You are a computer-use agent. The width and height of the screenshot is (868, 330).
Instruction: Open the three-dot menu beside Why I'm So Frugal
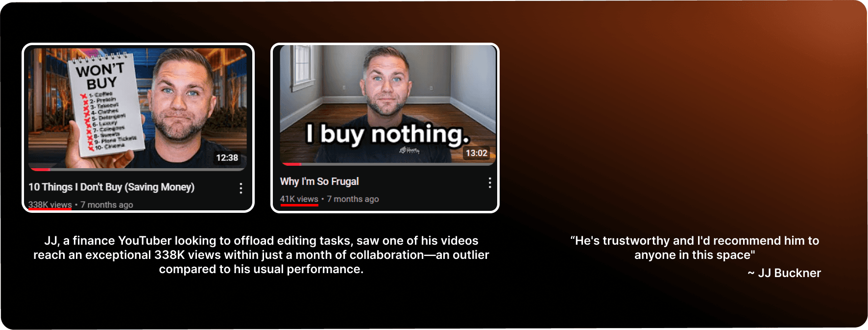(x=489, y=183)
